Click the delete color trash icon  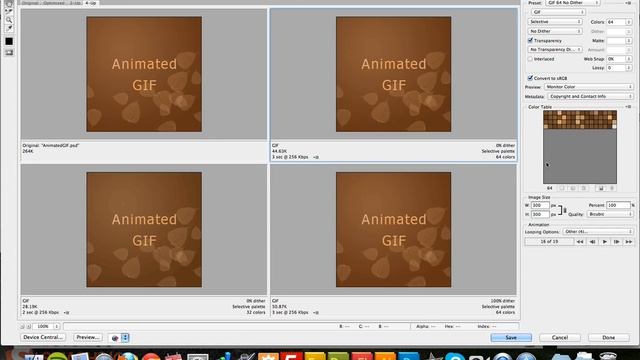[611, 188]
